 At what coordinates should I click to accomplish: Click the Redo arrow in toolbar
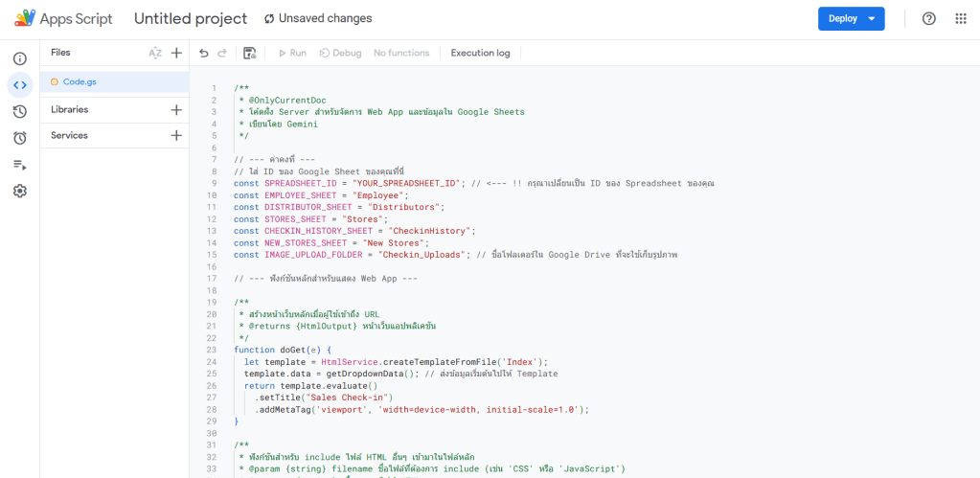coord(222,54)
